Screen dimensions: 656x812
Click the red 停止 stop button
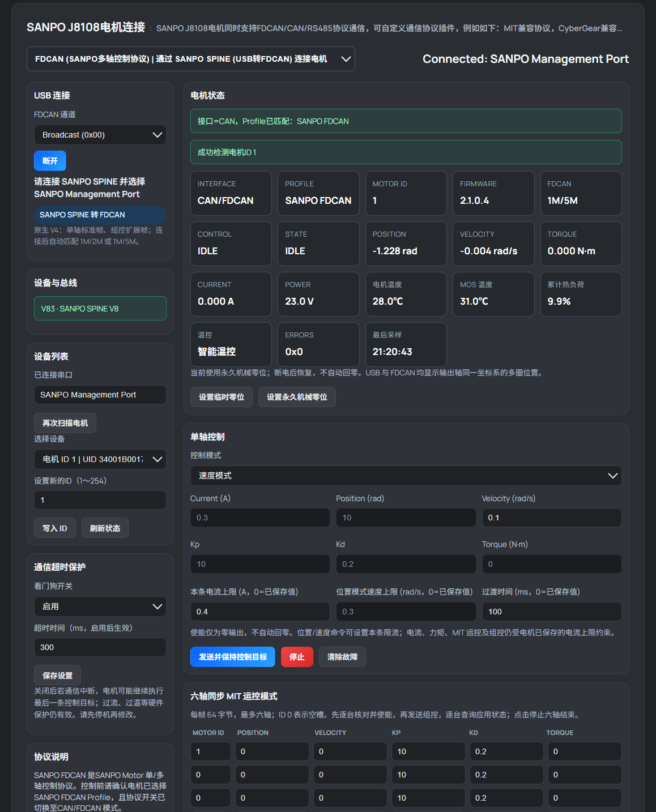[x=297, y=657]
